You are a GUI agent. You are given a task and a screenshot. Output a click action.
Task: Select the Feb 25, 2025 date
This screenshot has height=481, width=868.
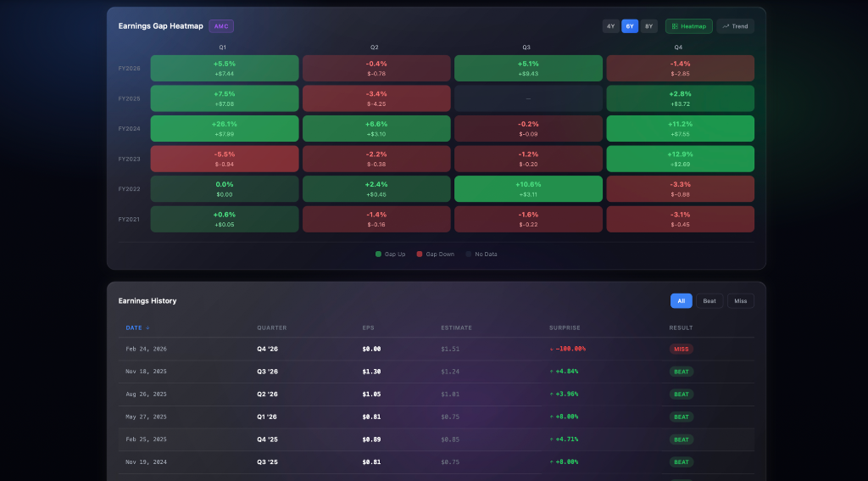tap(146, 439)
